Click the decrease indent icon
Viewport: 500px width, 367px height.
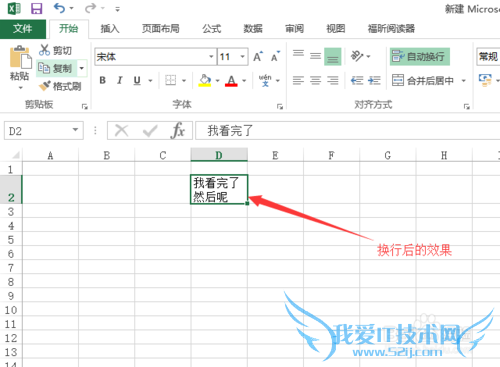[x=357, y=80]
